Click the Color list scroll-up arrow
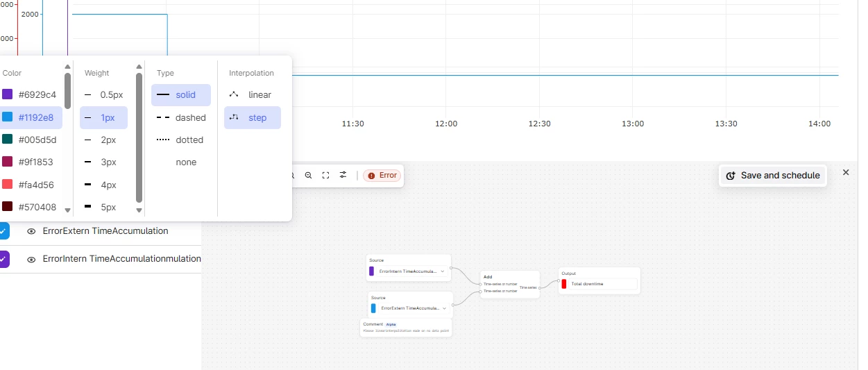This screenshot has width=868, height=370. 67,67
